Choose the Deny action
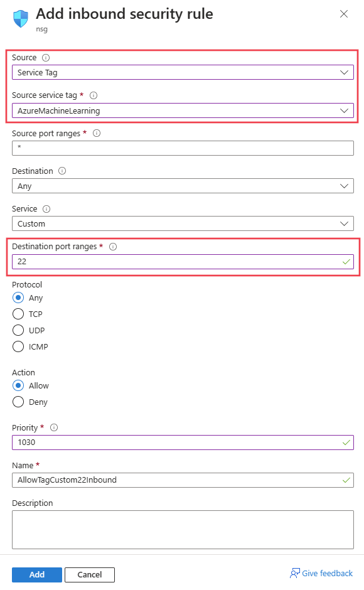The image size is (364, 590). (18, 402)
